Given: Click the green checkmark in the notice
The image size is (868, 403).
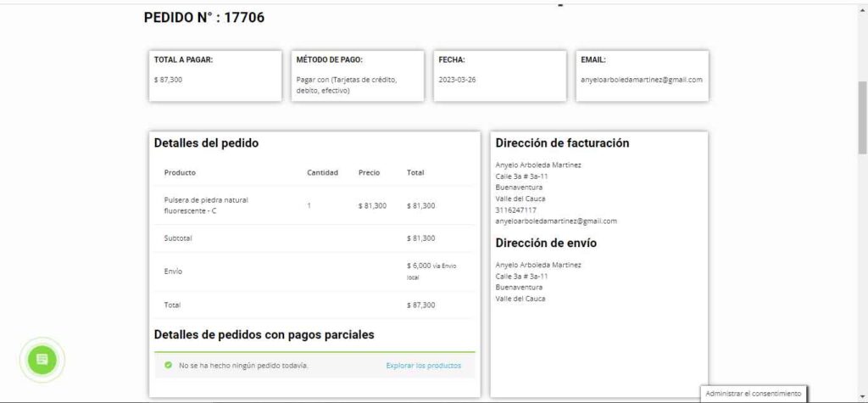Looking at the screenshot, I should pos(169,366).
